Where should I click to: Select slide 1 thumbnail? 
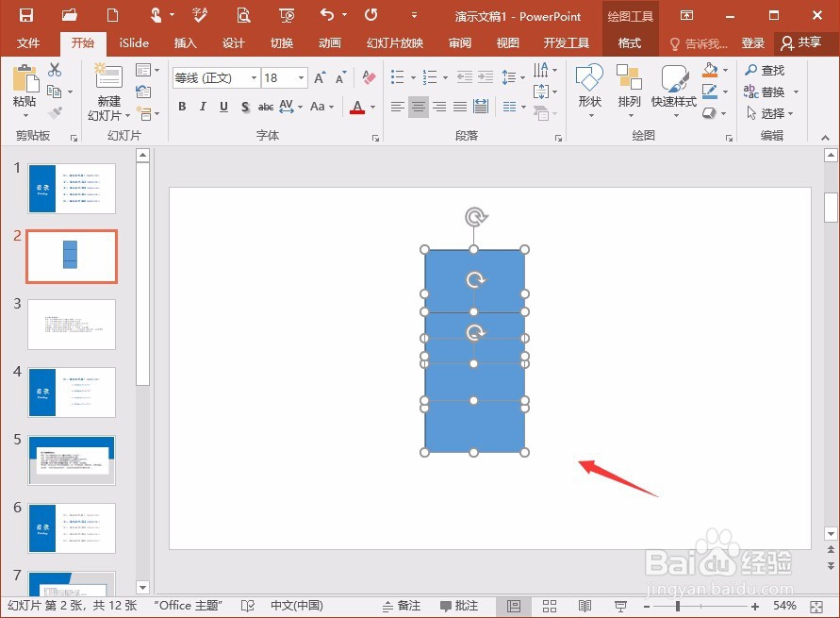72,188
